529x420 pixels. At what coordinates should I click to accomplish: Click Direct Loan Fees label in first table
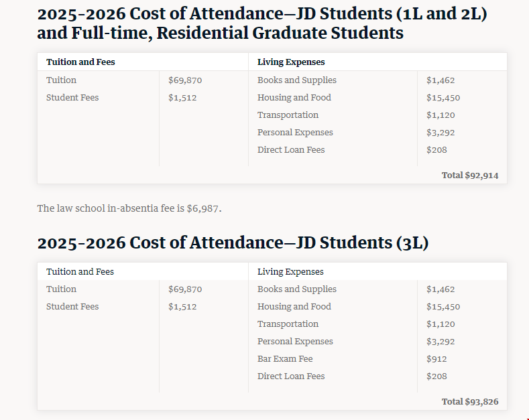(291, 150)
